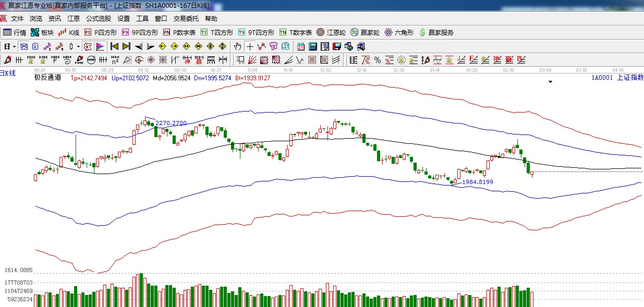Viewport: 644px width, 307px height.
Task: Jump to first bar with skip-back arrow
Action: tap(114, 46)
